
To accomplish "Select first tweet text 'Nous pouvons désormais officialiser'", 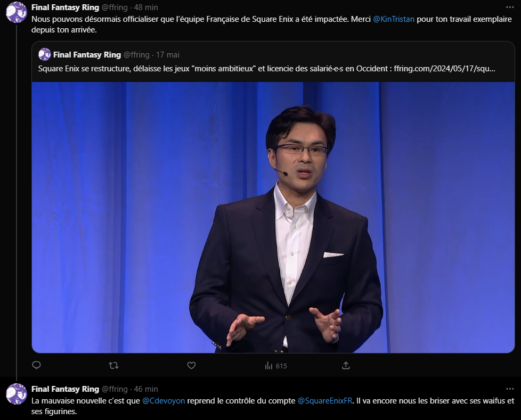I will [95, 19].
